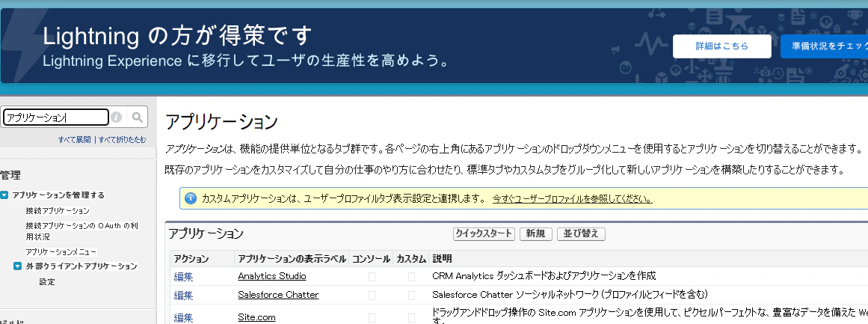Screen dimensions: 868x324
Task: Click the 並び替え button
Action: click(x=581, y=233)
